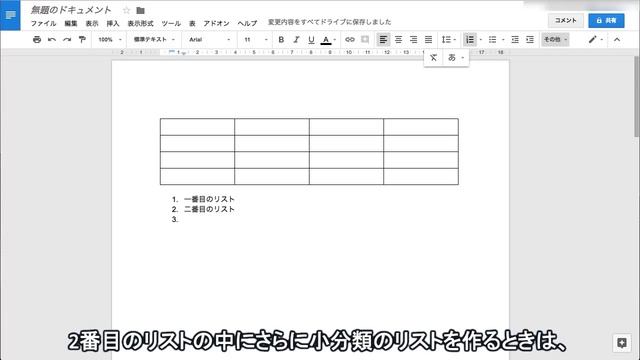640x360 pixels.
Task: Open the ツール menu
Action: click(x=171, y=23)
